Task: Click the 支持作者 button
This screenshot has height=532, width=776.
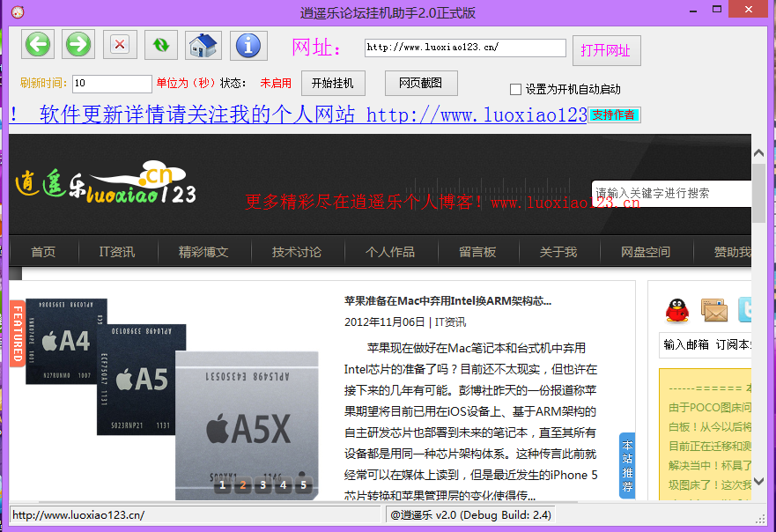Action: coord(614,115)
